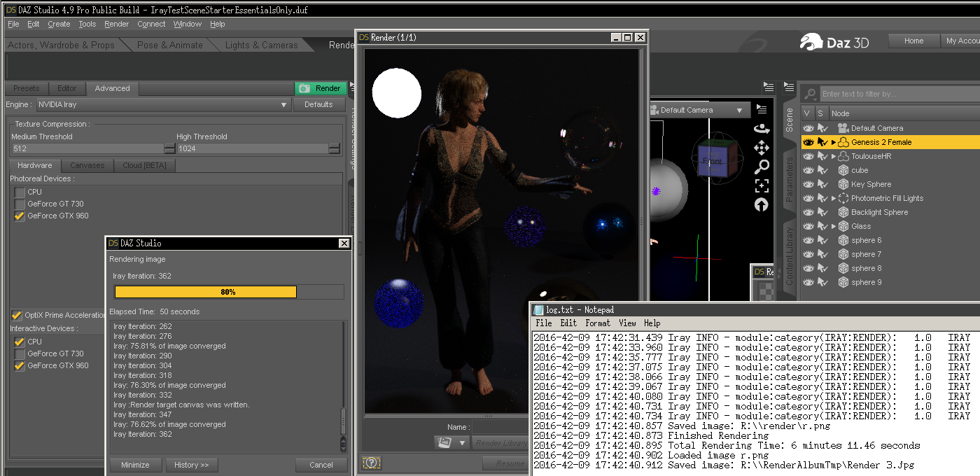This screenshot has width=980, height=476.
Task: Click the Render camera button
Action: click(x=321, y=88)
